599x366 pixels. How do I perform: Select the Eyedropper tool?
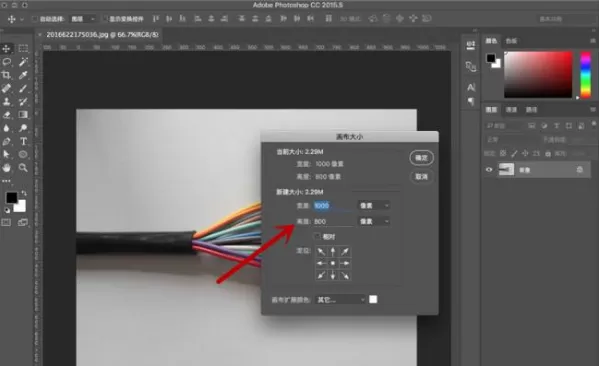23,75
